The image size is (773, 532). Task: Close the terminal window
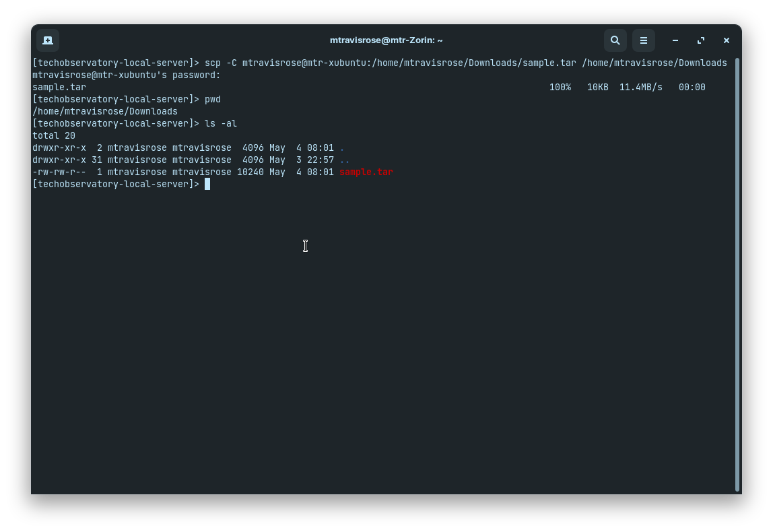click(x=727, y=40)
